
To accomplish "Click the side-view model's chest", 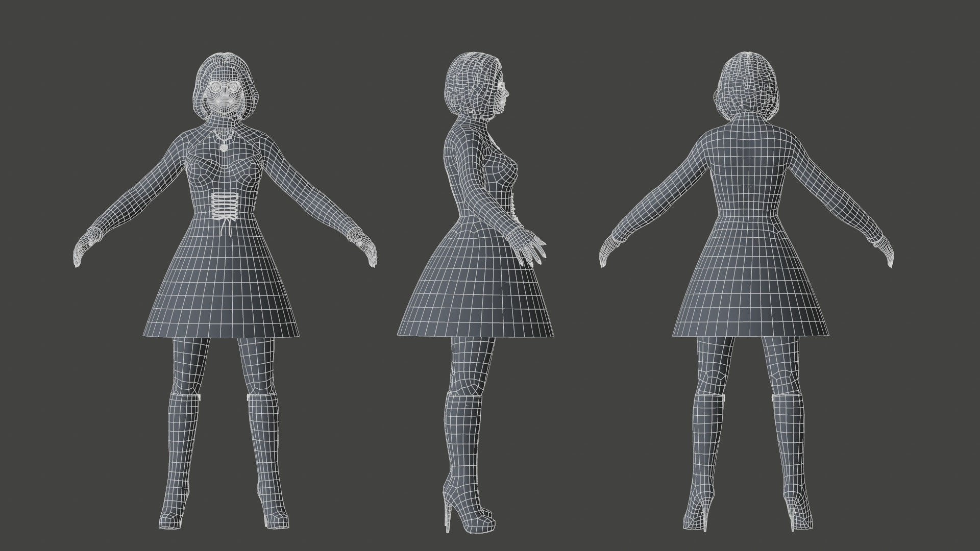I will pyautogui.click(x=505, y=168).
